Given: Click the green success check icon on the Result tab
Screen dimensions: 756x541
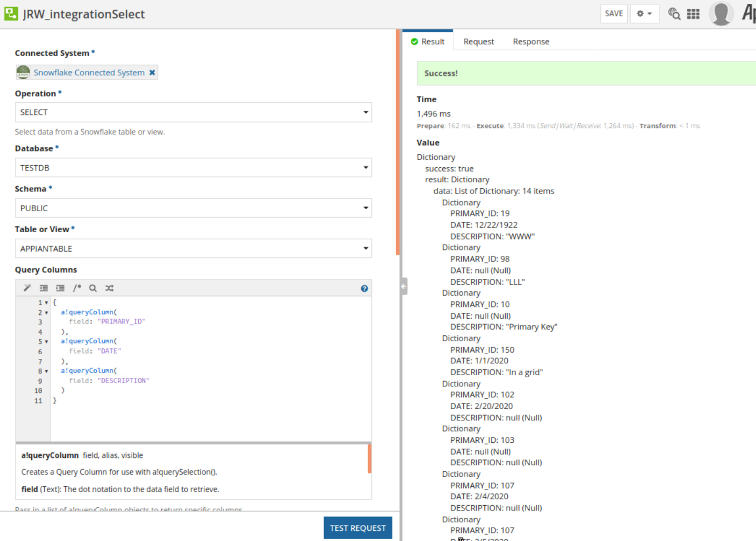Looking at the screenshot, I should [414, 42].
